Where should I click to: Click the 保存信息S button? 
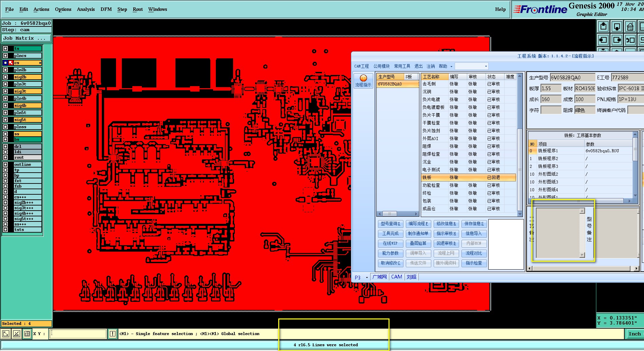[474, 224]
